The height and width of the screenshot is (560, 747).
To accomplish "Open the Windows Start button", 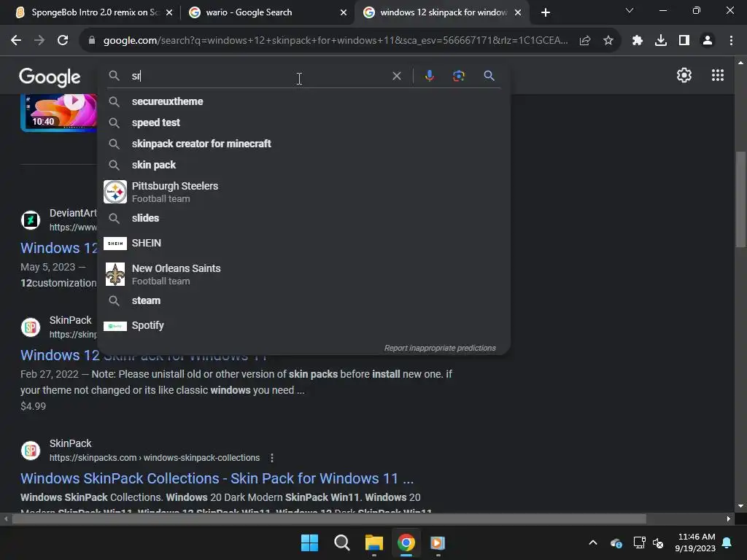I will pos(309,542).
